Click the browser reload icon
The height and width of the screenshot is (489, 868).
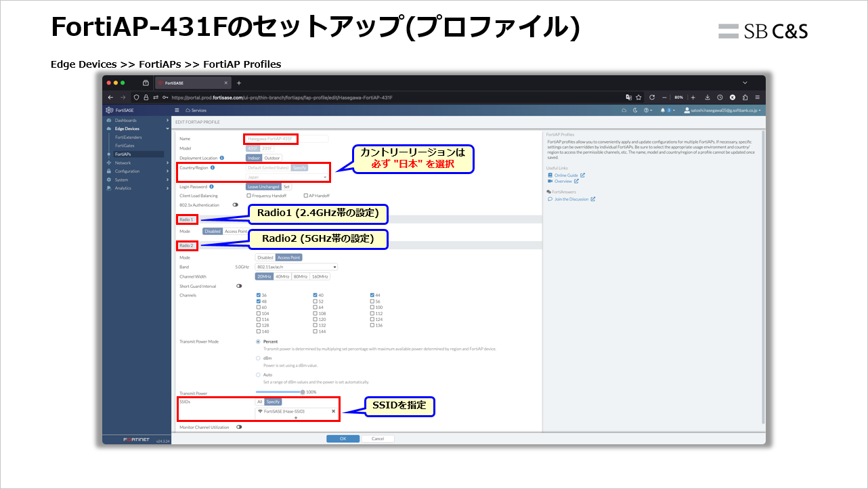click(x=651, y=98)
